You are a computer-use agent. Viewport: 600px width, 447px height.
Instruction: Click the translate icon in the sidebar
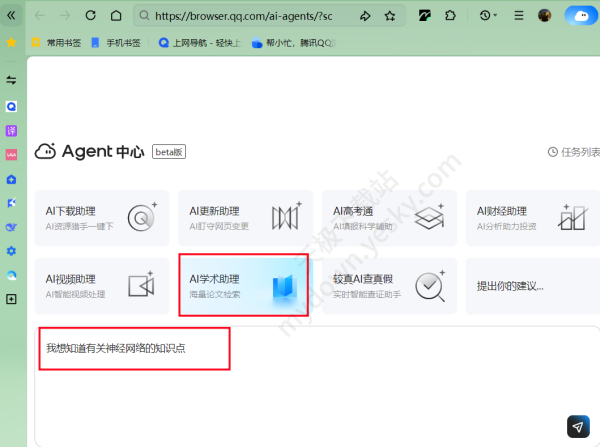[11, 130]
